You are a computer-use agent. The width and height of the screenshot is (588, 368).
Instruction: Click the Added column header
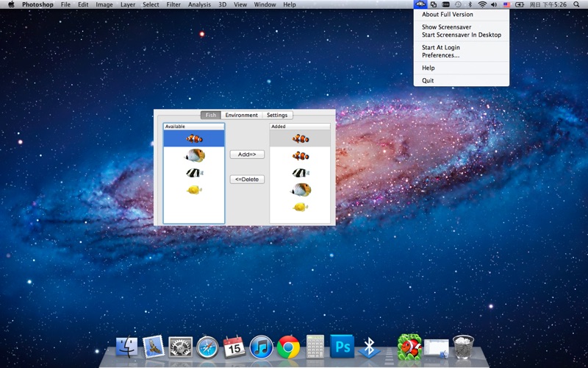300,127
